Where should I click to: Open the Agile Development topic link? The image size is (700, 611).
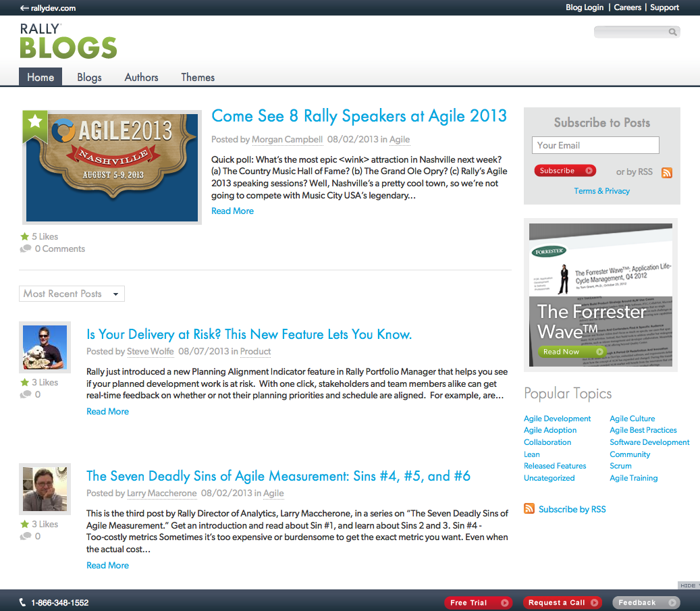click(557, 419)
